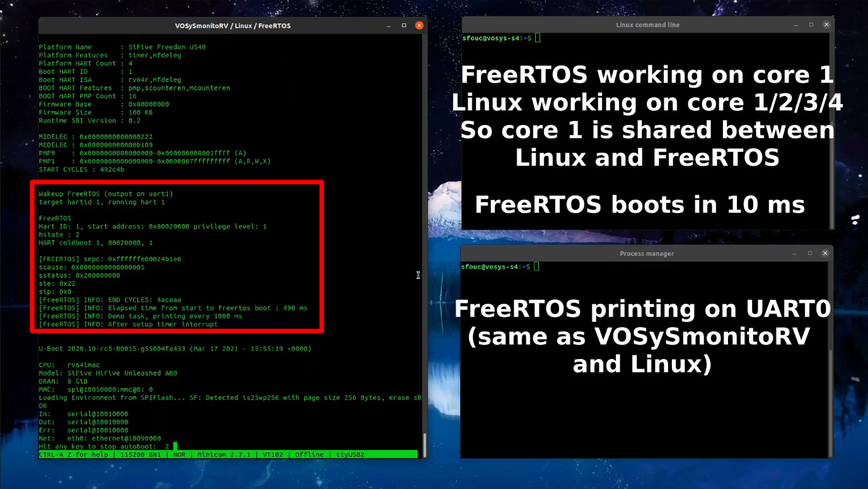Select the maximize icon on Process manager window
The image size is (868, 489).
click(809, 253)
